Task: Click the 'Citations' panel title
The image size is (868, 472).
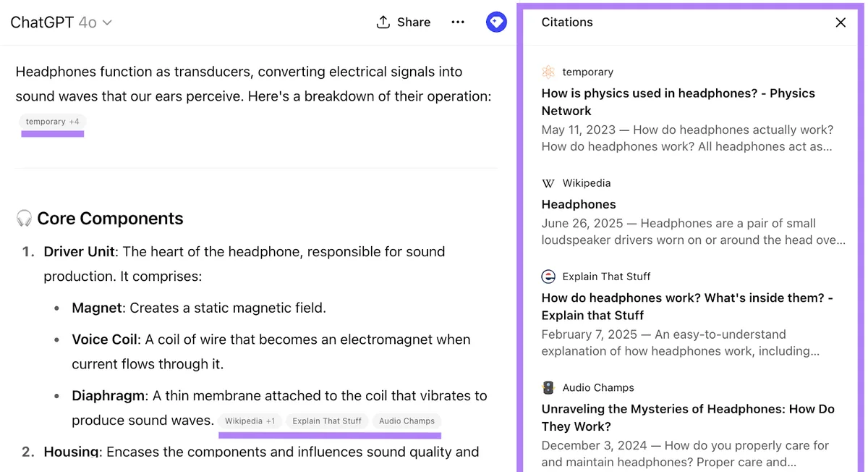Action: click(567, 22)
